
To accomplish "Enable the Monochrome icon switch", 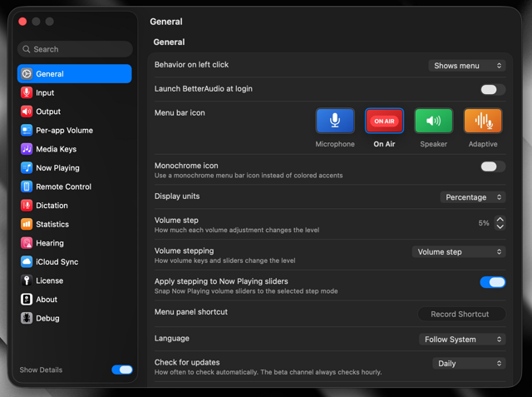I will tap(493, 166).
